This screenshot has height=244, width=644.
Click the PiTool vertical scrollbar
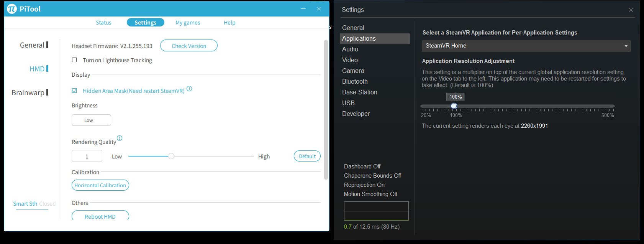point(326,109)
